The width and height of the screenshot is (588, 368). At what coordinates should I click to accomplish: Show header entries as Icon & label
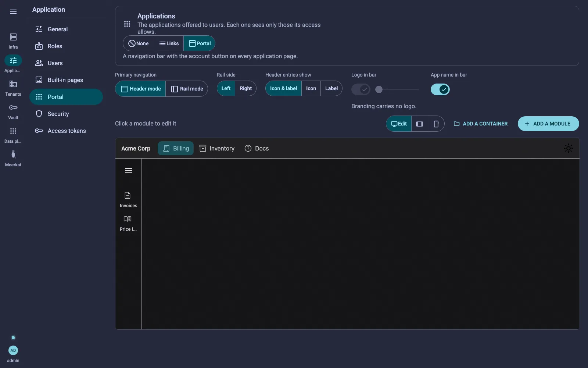point(283,88)
